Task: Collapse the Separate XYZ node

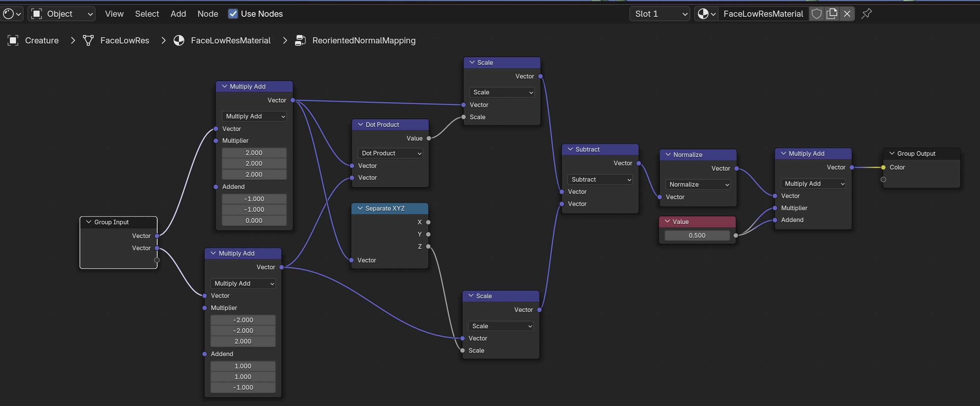Action: pos(360,208)
